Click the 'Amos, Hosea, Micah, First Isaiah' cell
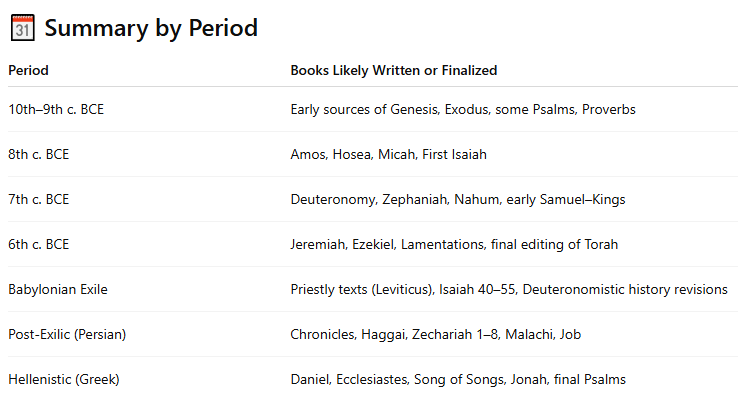The image size is (738, 407). tap(388, 154)
